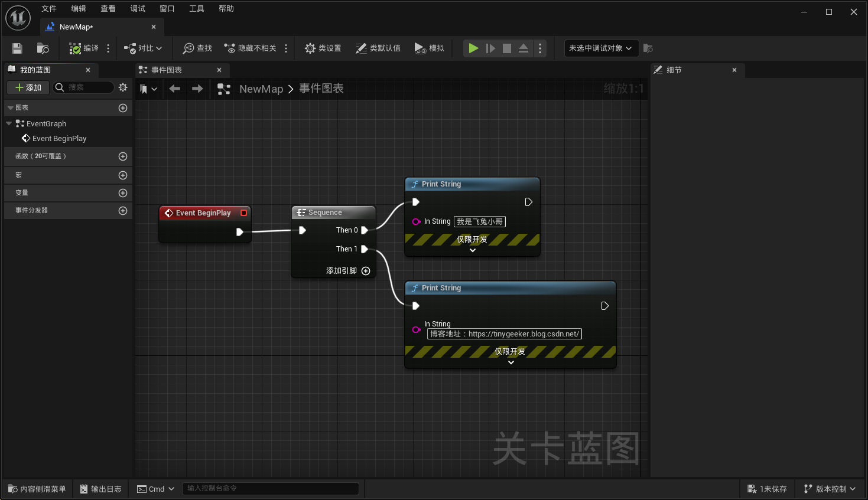Image resolution: width=868 pixels, height=500 pixels.
Task: Edit the blog URL In String field
Action: (505, 334)
